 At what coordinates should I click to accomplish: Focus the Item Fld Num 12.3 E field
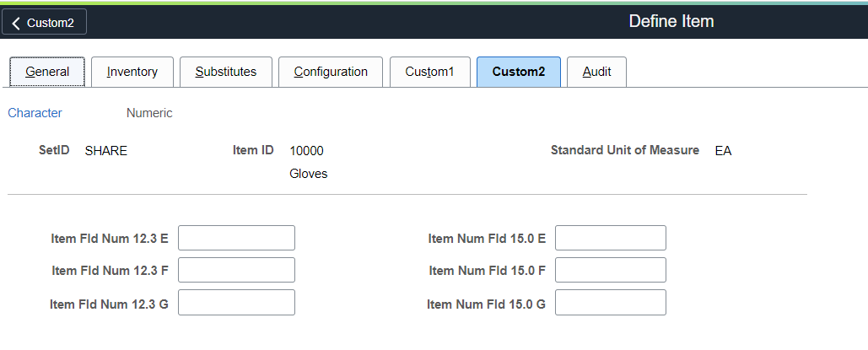pyautogui.click(x=236, y=238)
